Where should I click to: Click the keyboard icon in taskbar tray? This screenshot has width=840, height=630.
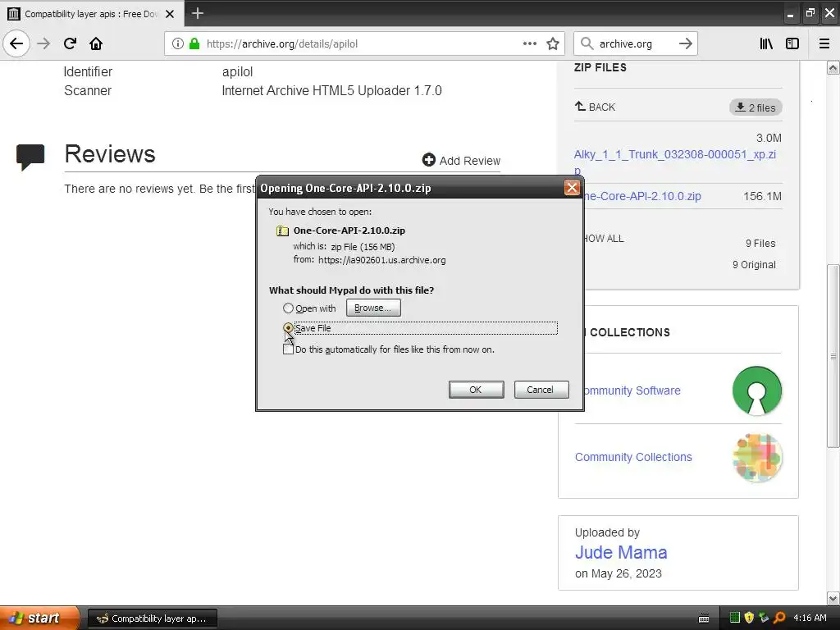[704, 619]
